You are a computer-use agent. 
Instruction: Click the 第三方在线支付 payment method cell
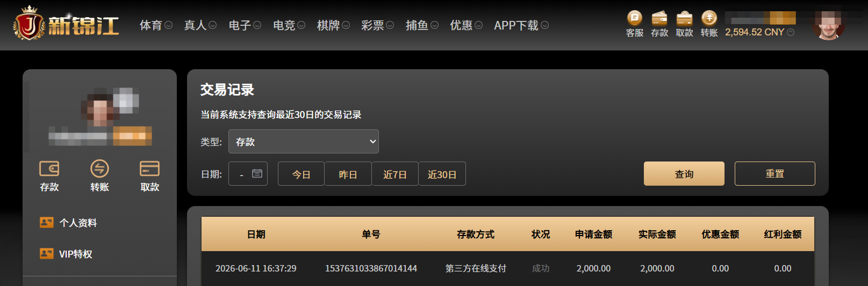coord(476,268)
